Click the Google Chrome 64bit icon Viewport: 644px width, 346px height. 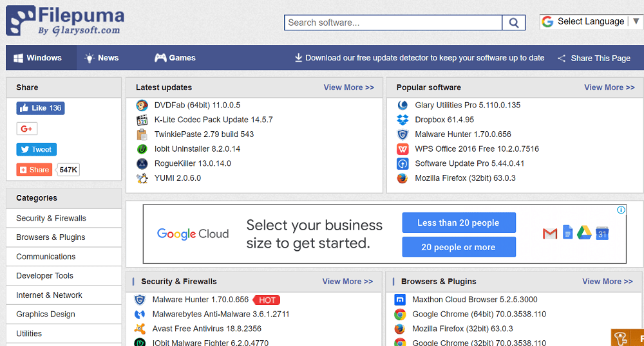point(400,314)
